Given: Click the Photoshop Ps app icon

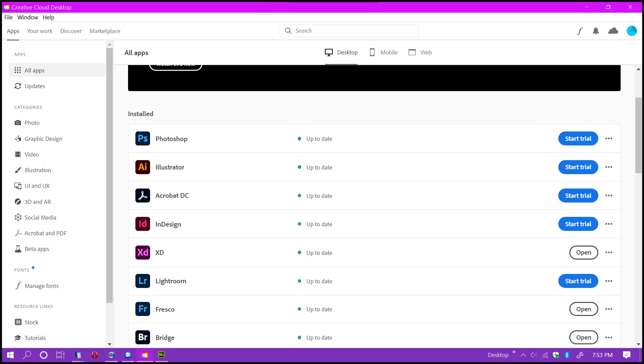Looking at the screenshot, I should point(143,138).
